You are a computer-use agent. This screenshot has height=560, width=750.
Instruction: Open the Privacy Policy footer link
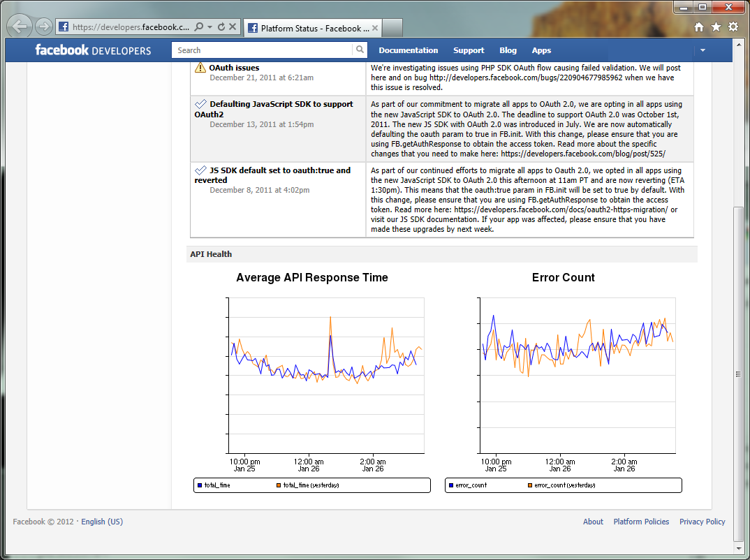click(x=703, y=522)
